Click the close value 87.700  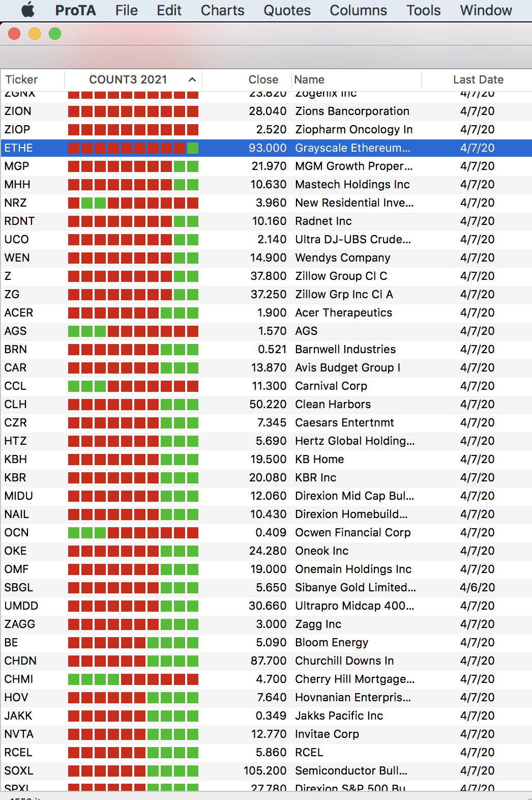point(269,661)
